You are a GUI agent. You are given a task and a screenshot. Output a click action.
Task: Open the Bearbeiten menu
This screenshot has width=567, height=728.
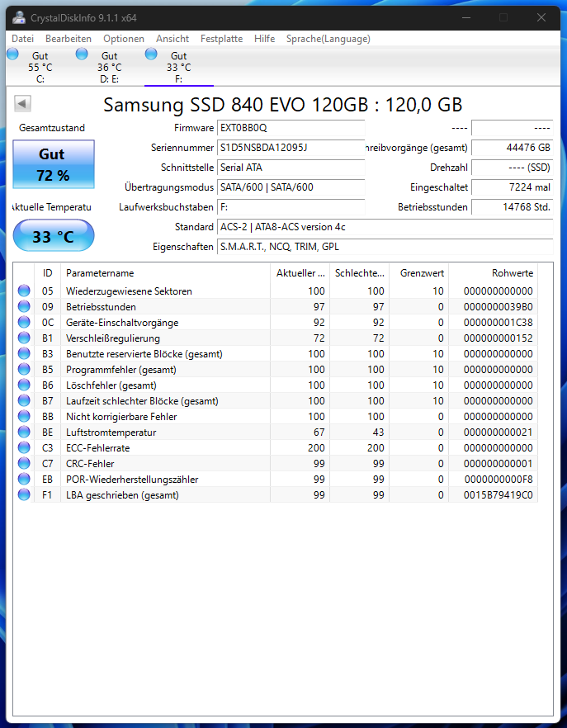(69, 39)
